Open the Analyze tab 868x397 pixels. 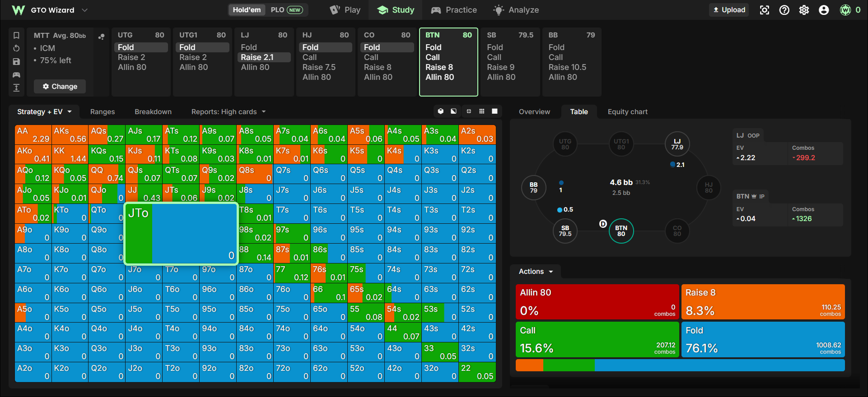tap(516, 10)
